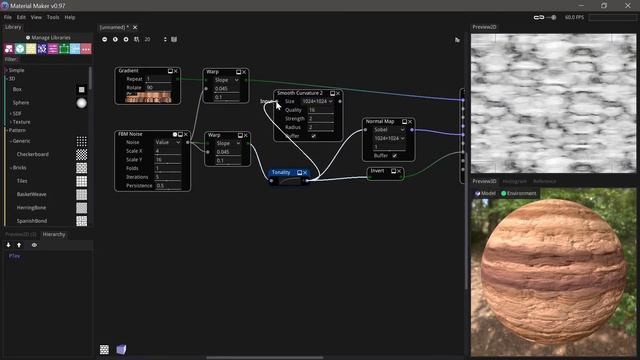Click the Manage Libraries button

[x=48, y=38]
